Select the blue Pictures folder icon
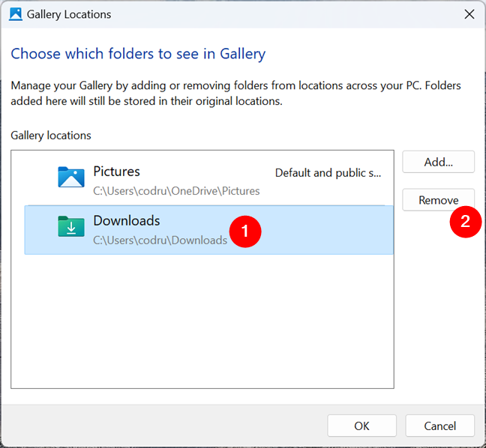Viewport: 486px width, 448px height. pyautogui.click(x=71, y=177)
